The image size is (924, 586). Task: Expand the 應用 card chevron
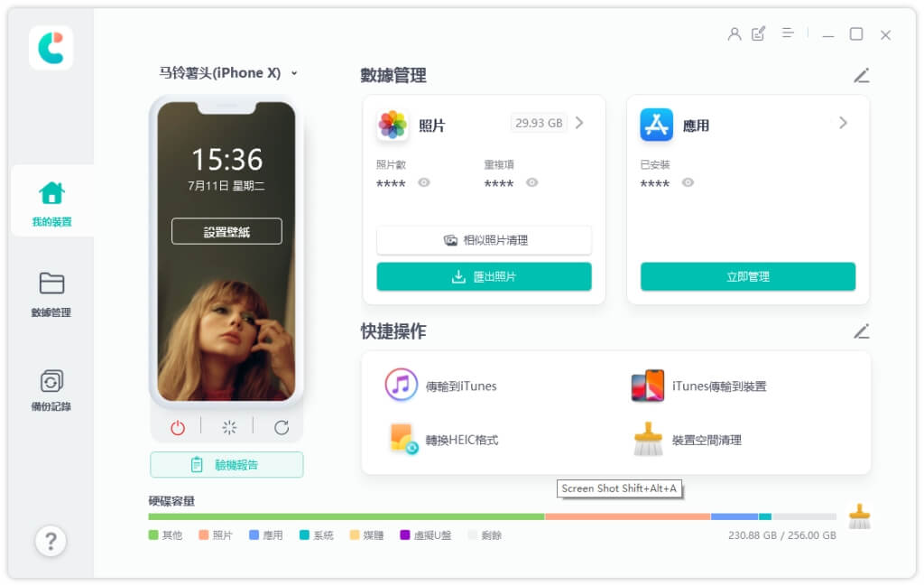844,123
